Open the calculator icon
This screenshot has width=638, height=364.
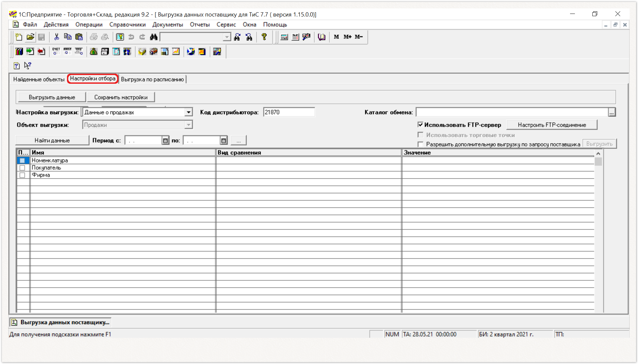pos(284,37)
